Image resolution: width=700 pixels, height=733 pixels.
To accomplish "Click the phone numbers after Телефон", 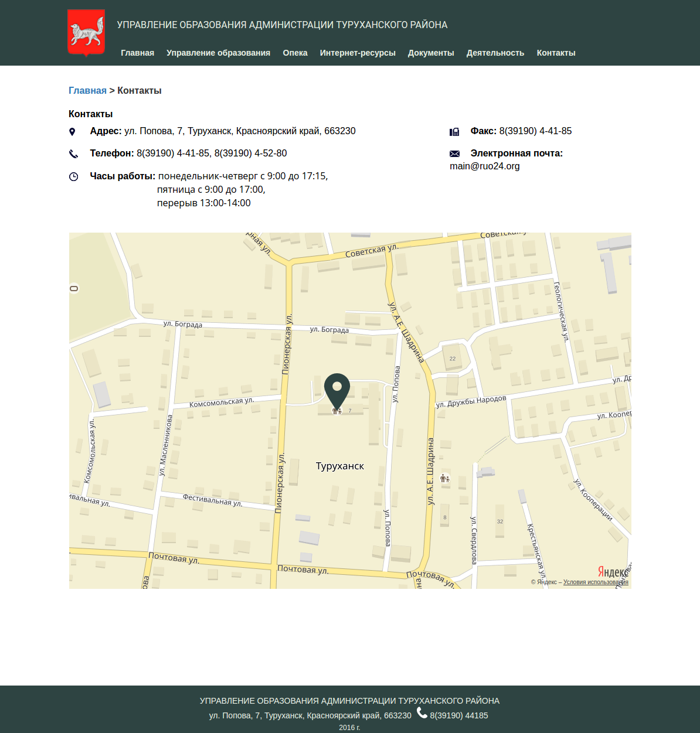I will [x=212, y=154].
